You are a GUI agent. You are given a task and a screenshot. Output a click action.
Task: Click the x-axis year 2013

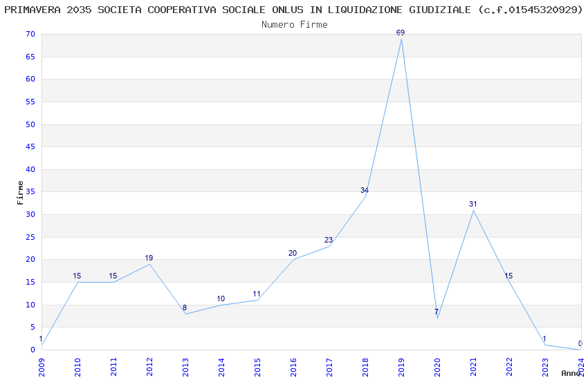(x=185, y=367)
